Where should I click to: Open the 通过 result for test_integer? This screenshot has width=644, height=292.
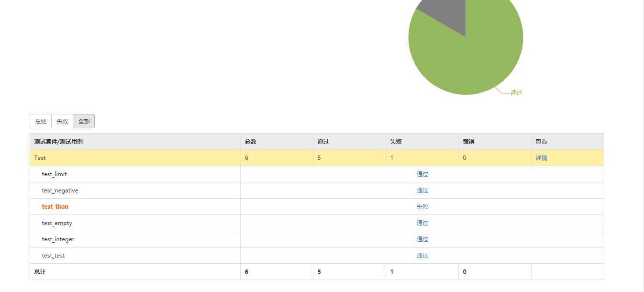422,239
